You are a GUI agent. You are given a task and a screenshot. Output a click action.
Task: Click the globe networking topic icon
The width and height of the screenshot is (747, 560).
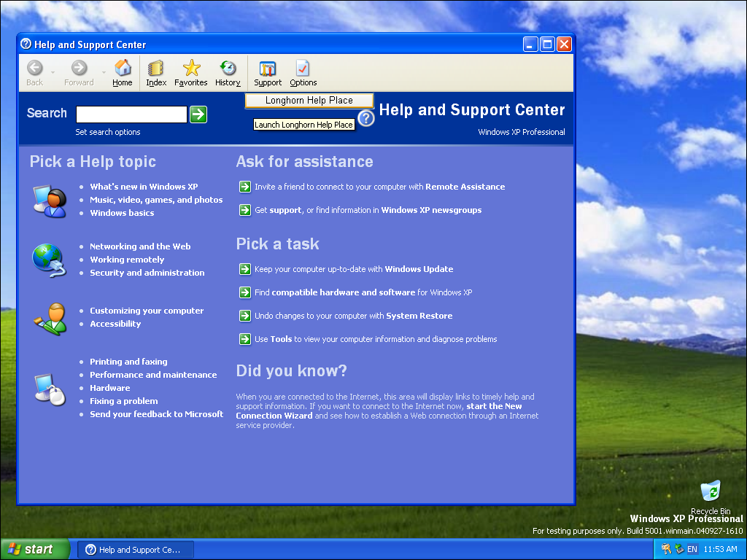[49, 260]
